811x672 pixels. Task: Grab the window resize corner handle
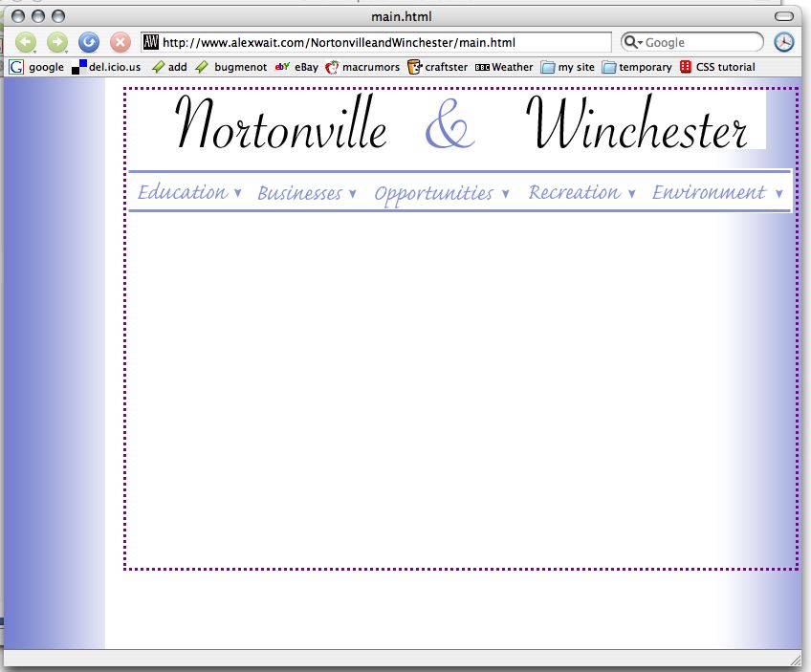point(795,659)
